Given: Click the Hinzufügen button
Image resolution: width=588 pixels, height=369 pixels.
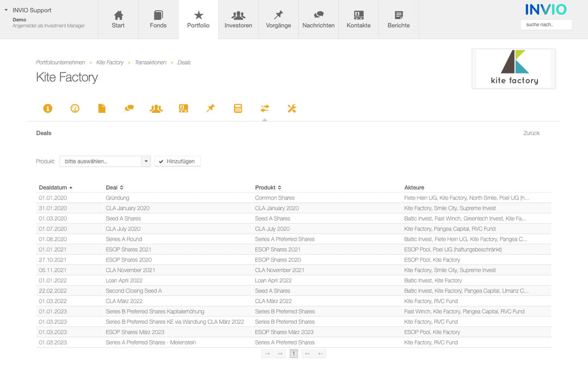Looking at the screenshot, I should pos(177,161).
